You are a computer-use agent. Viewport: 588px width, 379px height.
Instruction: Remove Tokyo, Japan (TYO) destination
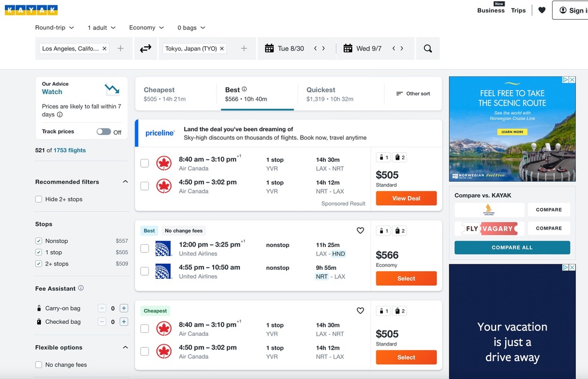click(222, 49)
